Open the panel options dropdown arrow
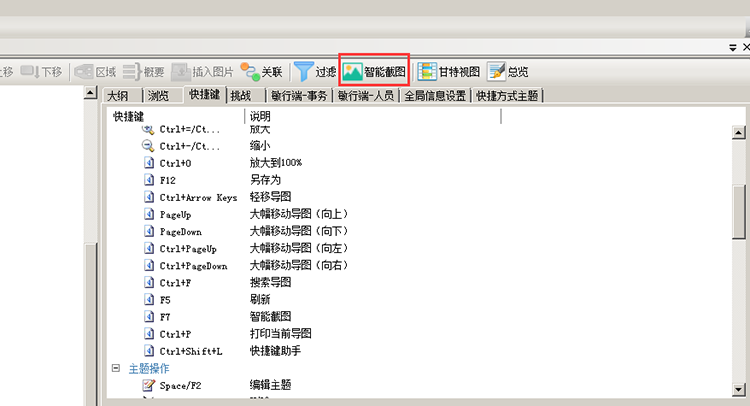Image resolution: width=750 pixels, height=406 pixels. point(732,47)
